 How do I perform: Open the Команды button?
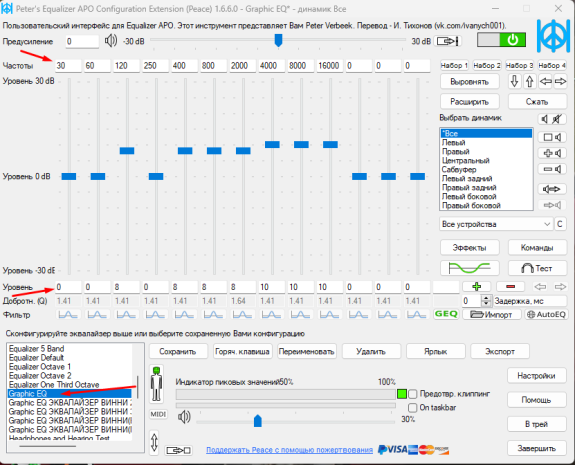tap(537, 248)
